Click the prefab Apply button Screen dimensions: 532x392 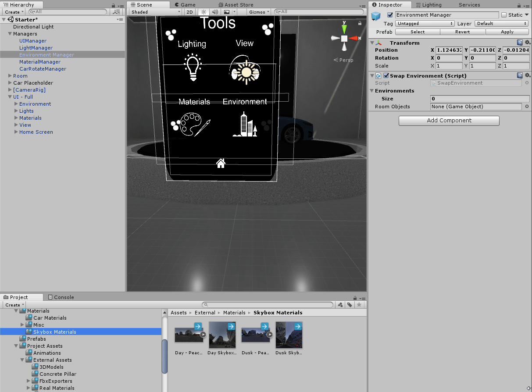[507, 32]
